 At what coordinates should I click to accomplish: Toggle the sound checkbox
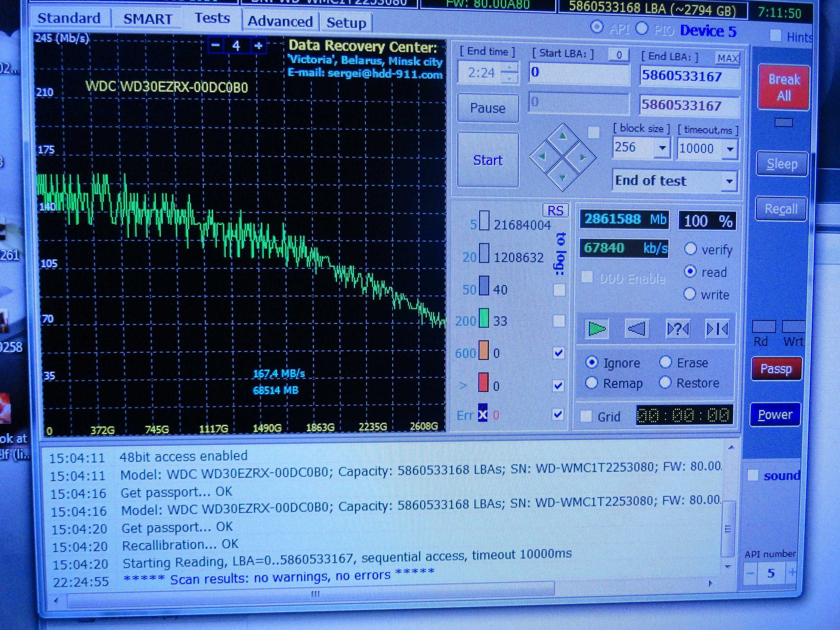point(752,475)
